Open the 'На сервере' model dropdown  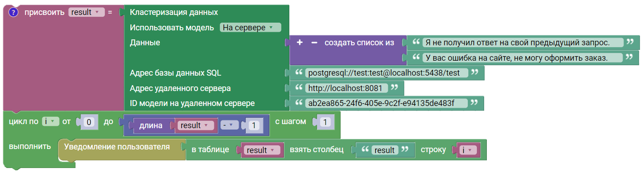251,28
